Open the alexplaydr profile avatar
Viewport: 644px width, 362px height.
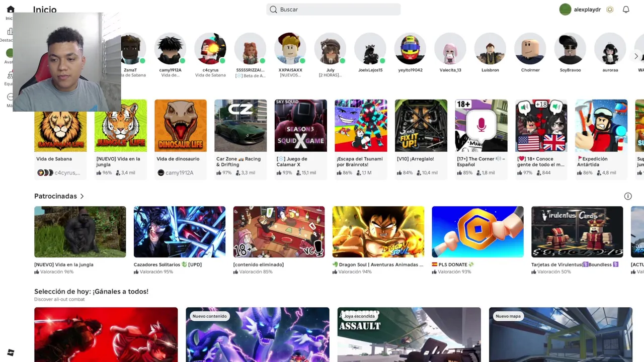pyautogui.click(x=565, y=10)
